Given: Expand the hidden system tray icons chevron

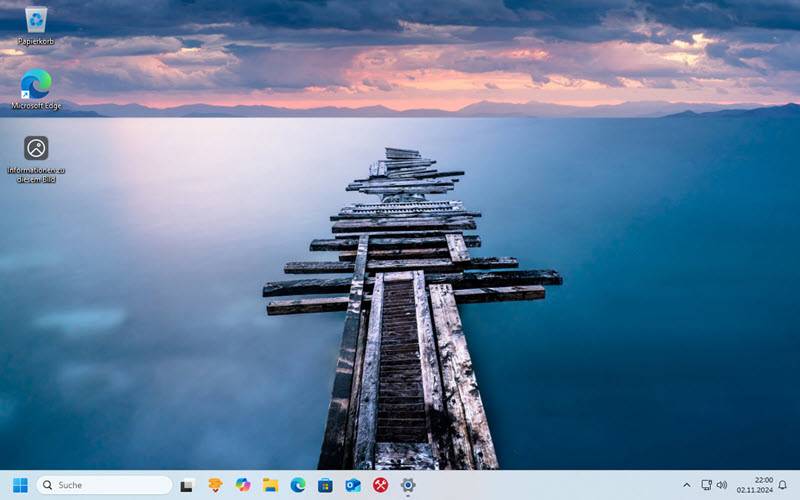Looking at the screenshot, I should tap(687, 485).
